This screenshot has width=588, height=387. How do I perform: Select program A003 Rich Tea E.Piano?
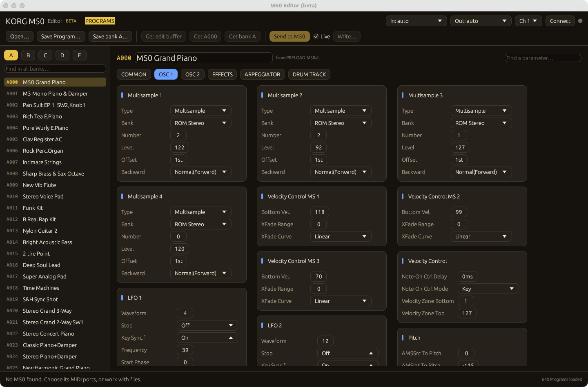[55, 116]
